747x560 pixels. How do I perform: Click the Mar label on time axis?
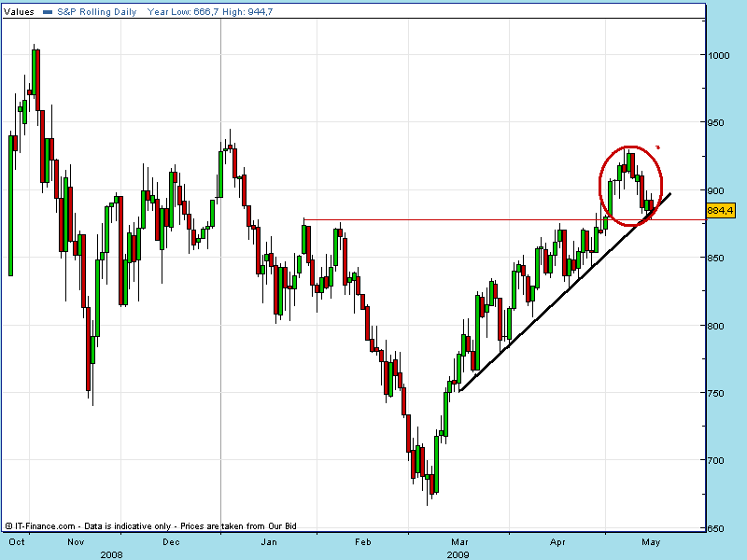459,542
